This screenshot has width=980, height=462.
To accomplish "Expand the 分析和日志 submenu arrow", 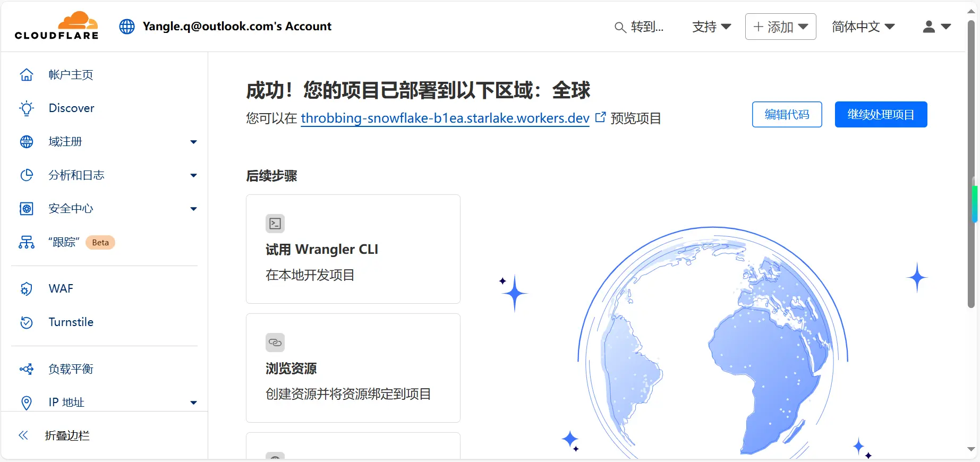I will [x=194, y=175].
